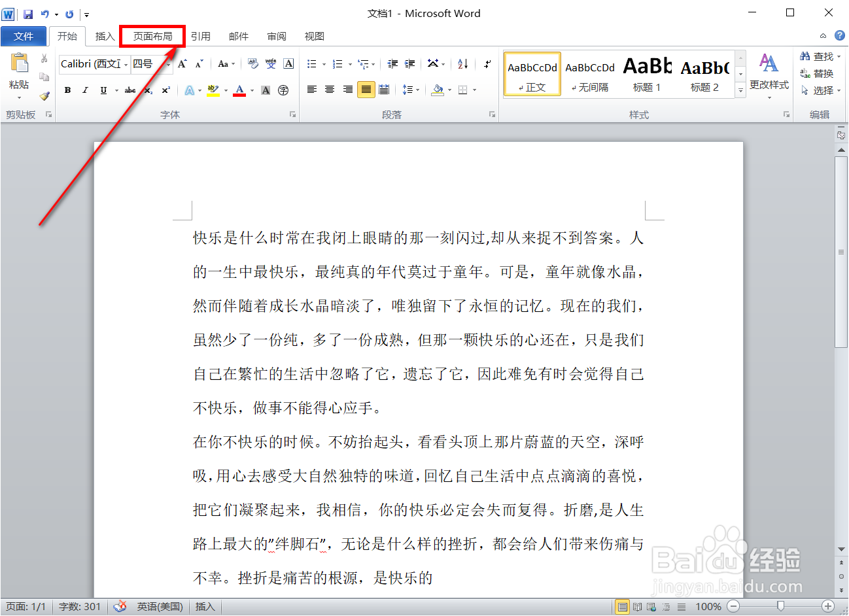Click the Cut scissors icon
This screenshot has width=849, height=616.
coord(44,59)
